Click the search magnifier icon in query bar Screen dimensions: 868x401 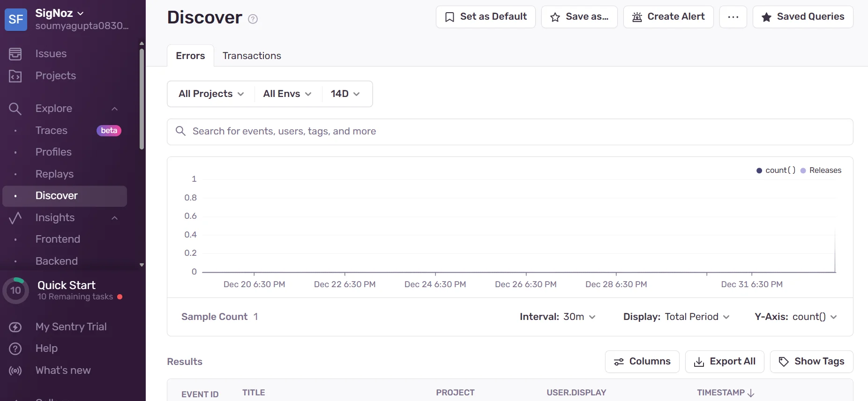click(180, 131)
